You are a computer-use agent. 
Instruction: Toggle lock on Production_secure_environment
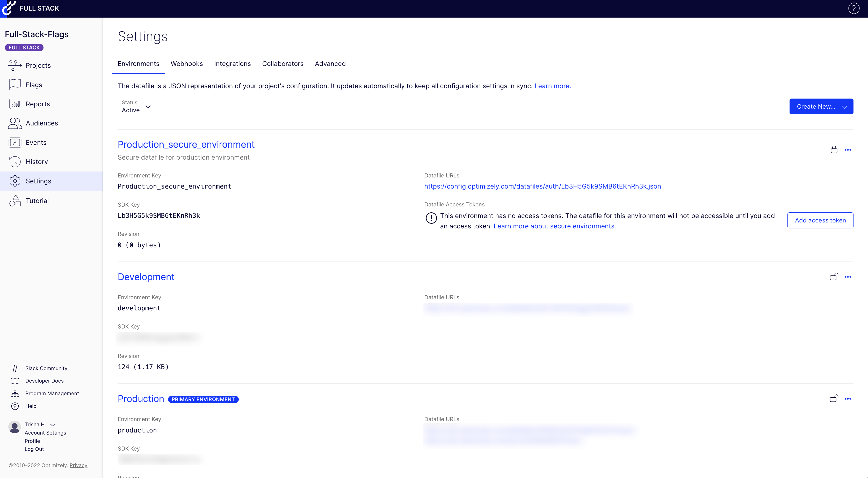834,150
